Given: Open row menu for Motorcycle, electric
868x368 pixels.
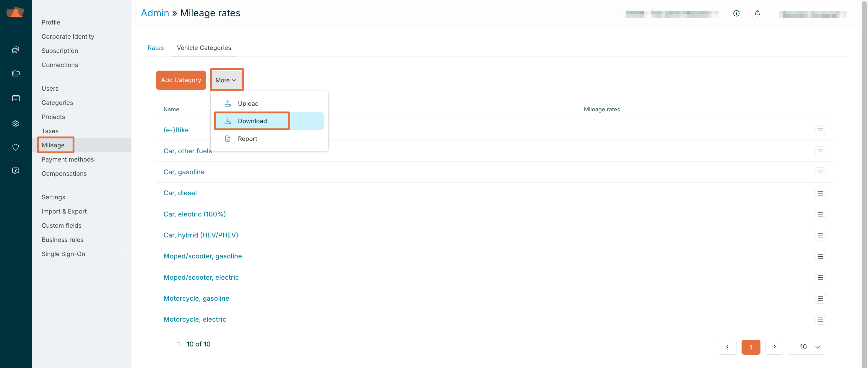Looking at the screenshot, I should (x=820, y=320).
